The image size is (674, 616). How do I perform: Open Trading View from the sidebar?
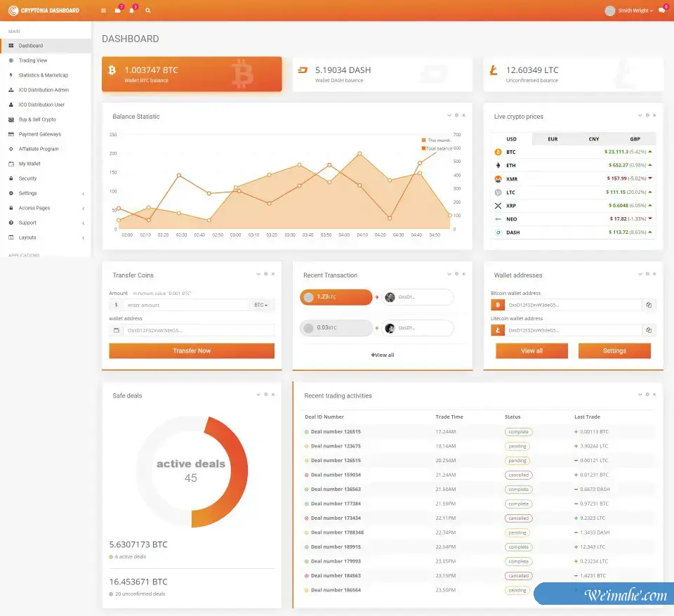click(x=33, y=60)
